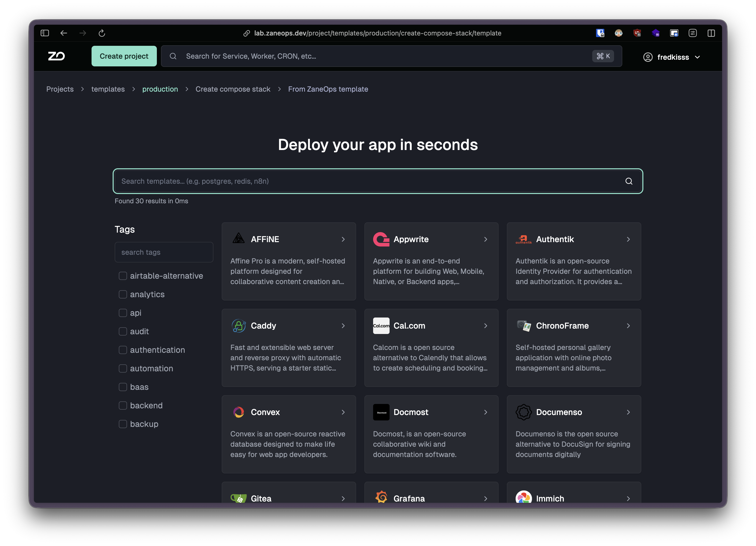Open Docmost template via its chevron
Image resolution: width=756 pixels, height=546 pixels.
tap(486, 412)
